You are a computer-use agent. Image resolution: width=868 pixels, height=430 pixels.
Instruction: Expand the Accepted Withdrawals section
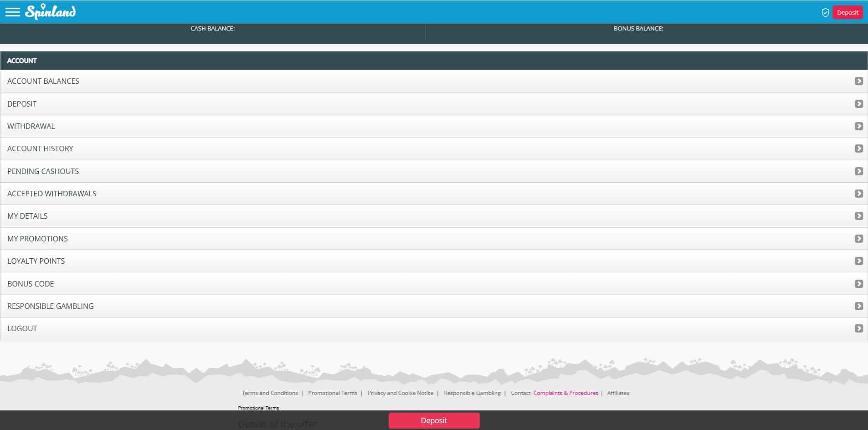click(x=52, y=194)
